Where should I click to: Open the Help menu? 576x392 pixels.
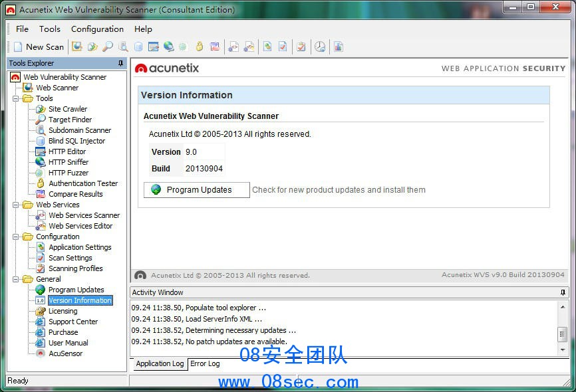tap(143, 29)
